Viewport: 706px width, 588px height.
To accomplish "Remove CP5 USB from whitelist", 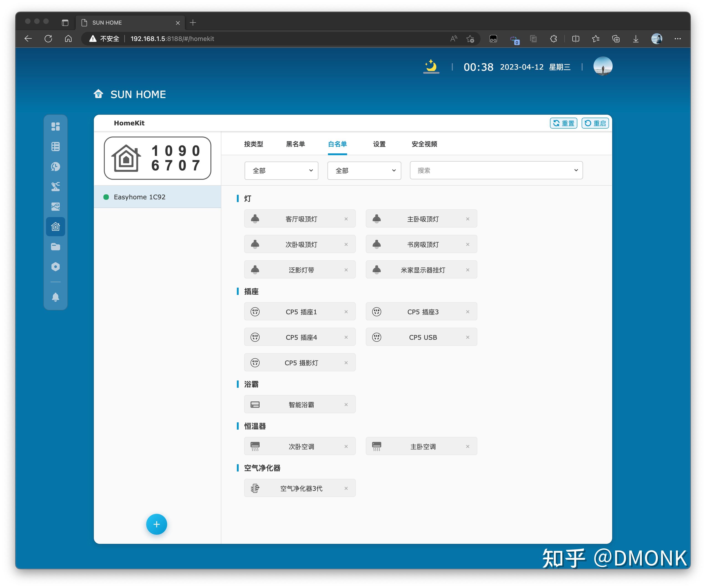I will [x=467, y=337].
